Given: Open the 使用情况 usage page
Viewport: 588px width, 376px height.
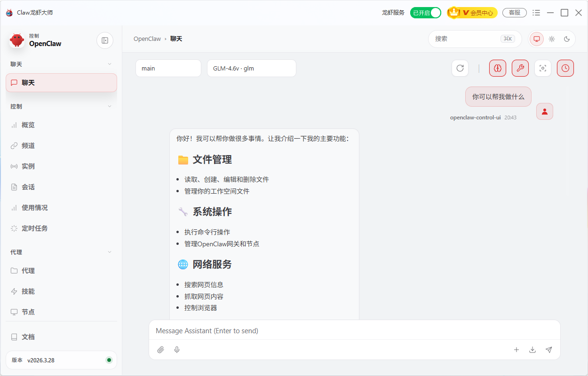Looking at the screenshot, I should 61,208.
